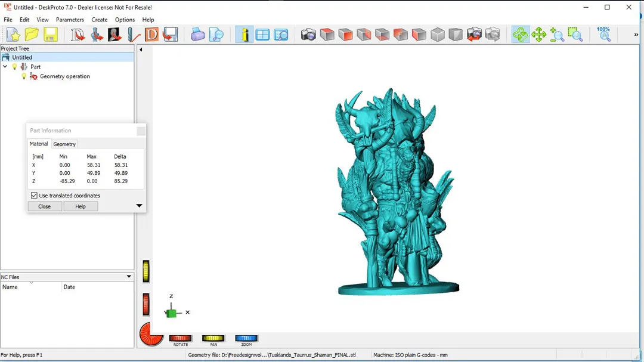Click the blue list and magnifier toolbar icon

(281, 35)
